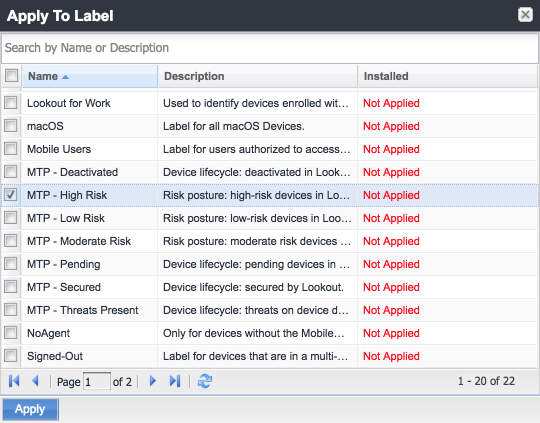Click 'Risk posture: low-risk devices' description
This screenshot has width=540, height=423.
[257, 218]
